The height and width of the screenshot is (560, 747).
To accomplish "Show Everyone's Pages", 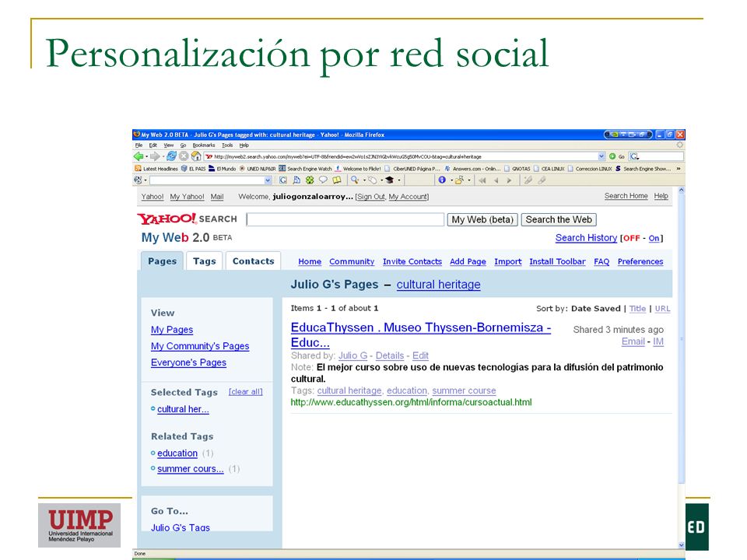I will click(188, 362).
